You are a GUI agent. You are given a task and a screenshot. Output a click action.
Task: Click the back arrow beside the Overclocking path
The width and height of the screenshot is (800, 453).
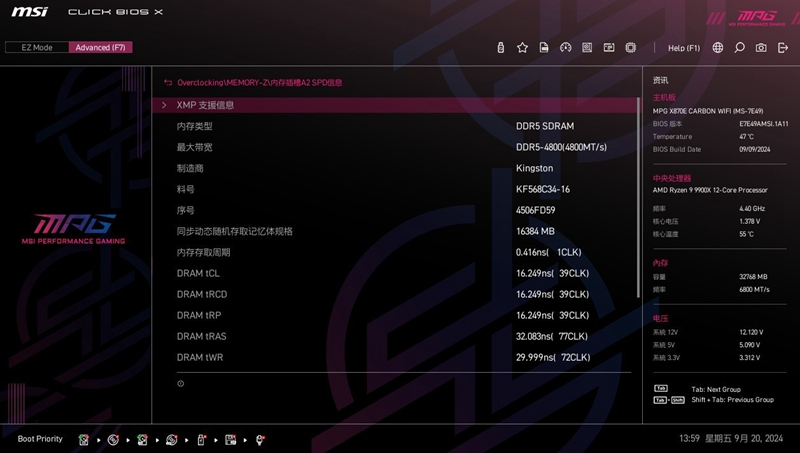tap(168, 83)
